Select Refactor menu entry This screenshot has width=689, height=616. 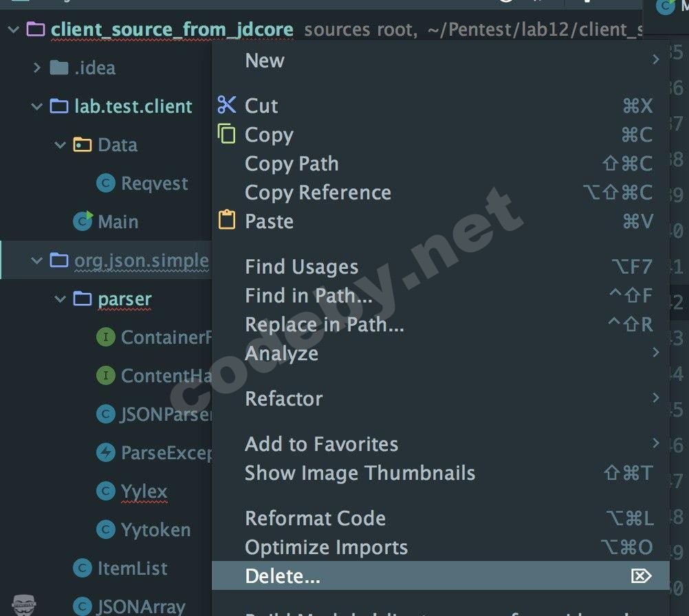(x=441, y=399)
